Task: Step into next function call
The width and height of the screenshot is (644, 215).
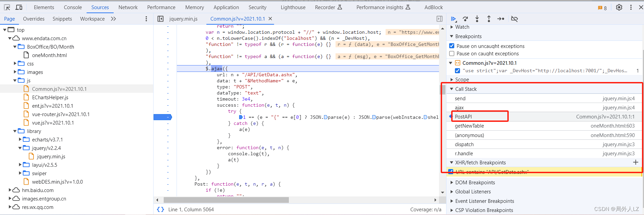Action: pyautogui.click(x=477, y=19)
